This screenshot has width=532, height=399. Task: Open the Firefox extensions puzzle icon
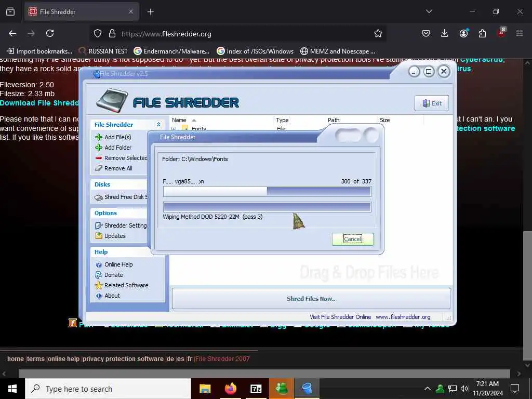coord(482,33)
